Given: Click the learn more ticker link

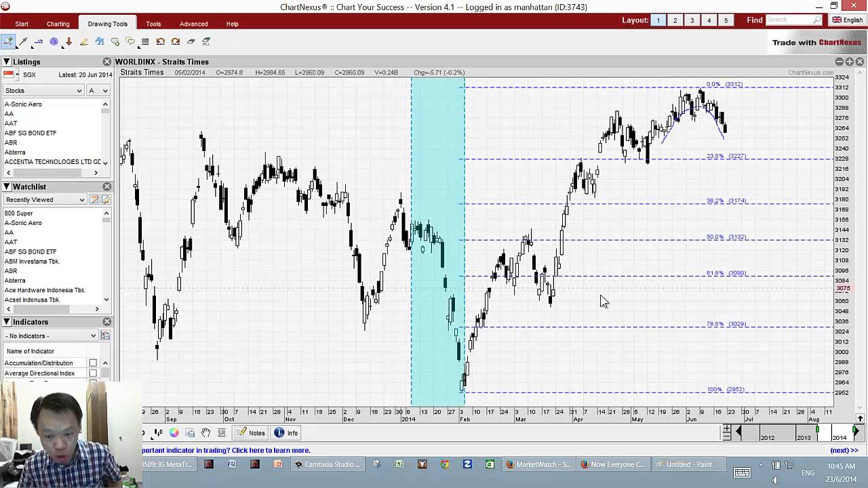Looking at the screenshot, I should [x=226, y=450].
